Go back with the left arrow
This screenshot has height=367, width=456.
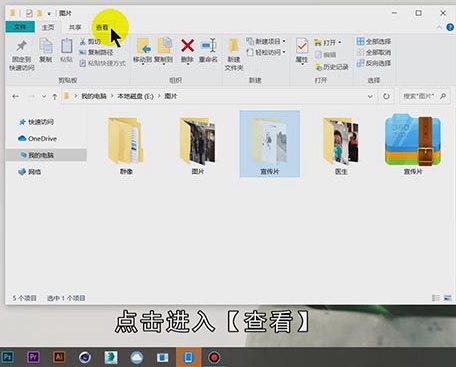(x=15, y=96)
